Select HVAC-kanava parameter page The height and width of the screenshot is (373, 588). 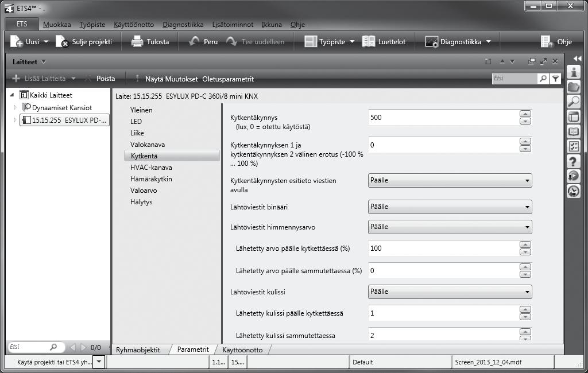[x=151, y=167]
